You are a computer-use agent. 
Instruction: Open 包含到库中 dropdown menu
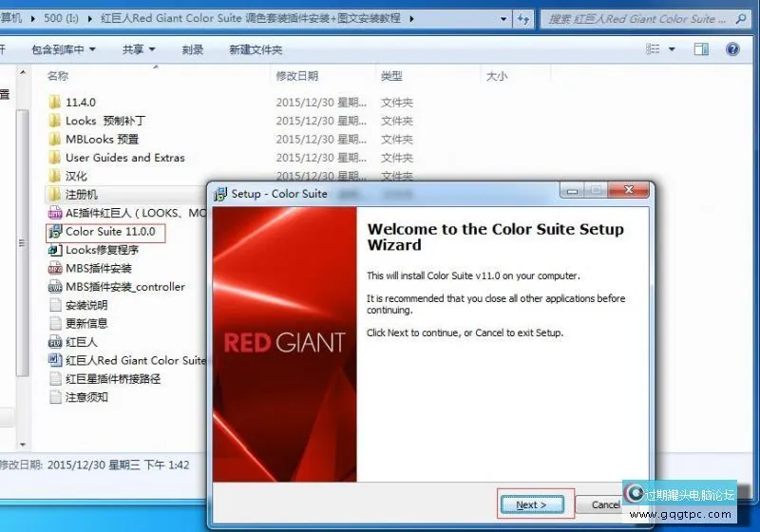(63, 49)
